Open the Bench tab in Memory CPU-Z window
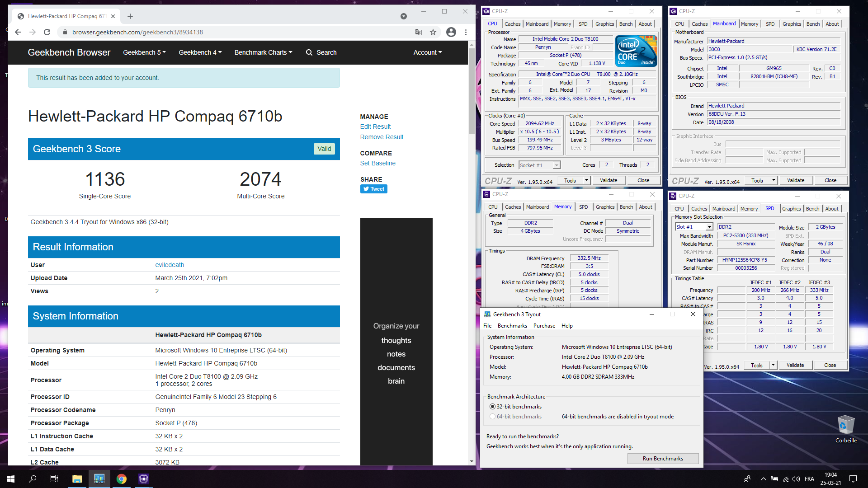Viewport: 868px width, 488px height. click(626, 207)
